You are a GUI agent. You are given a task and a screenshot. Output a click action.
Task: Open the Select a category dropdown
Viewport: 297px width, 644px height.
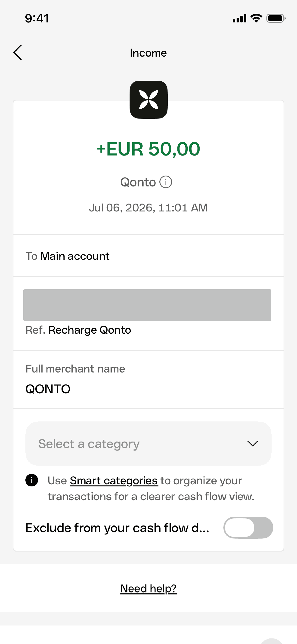coord(148,444)
